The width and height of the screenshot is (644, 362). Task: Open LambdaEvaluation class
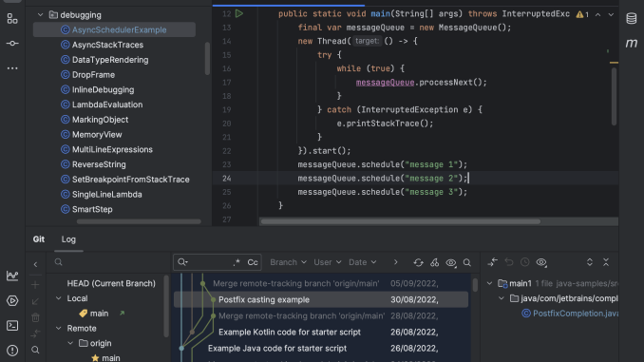coord(107,105)
